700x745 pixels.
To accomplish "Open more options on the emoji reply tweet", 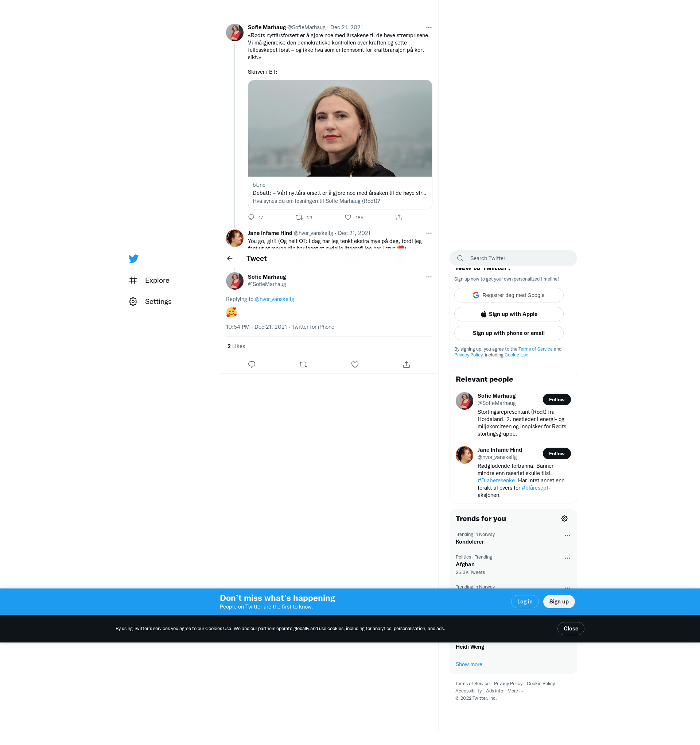I will point(429,277).
